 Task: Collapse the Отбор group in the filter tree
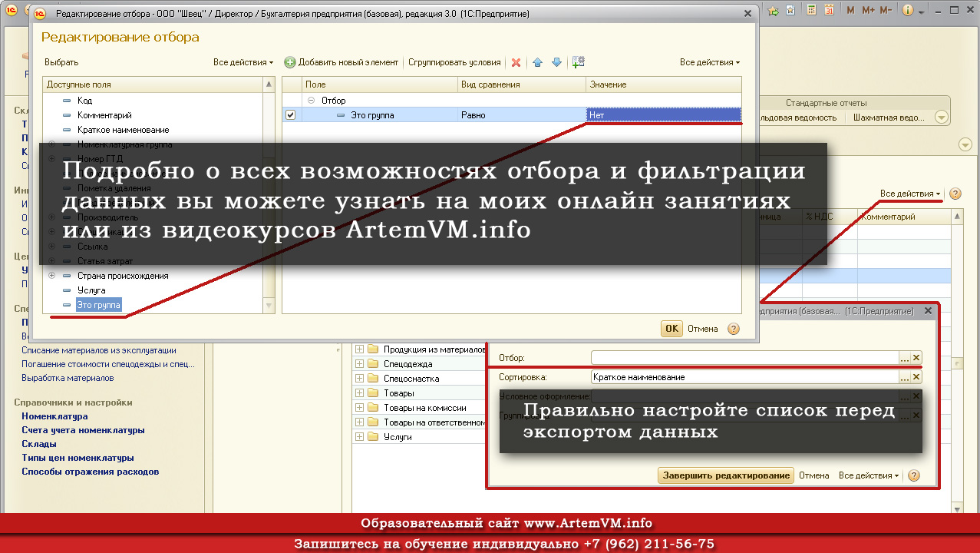(311, 101)
